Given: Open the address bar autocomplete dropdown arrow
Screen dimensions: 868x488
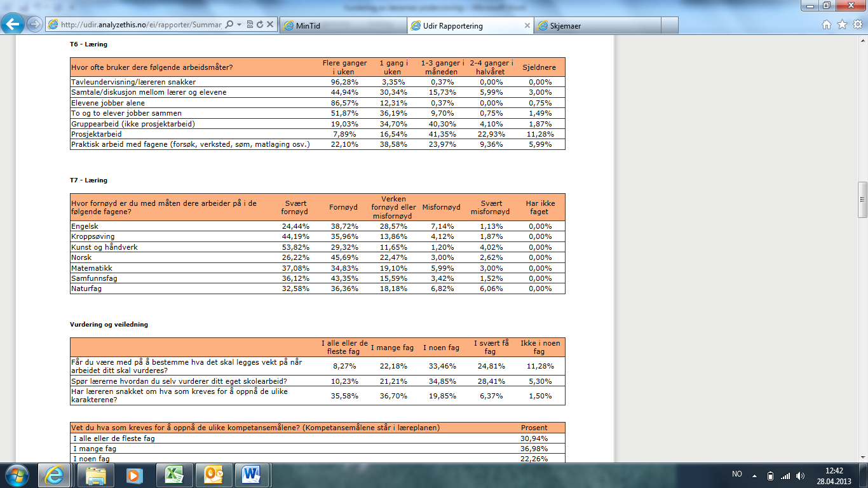Looking at the screenshot, I should coord(239,25).
